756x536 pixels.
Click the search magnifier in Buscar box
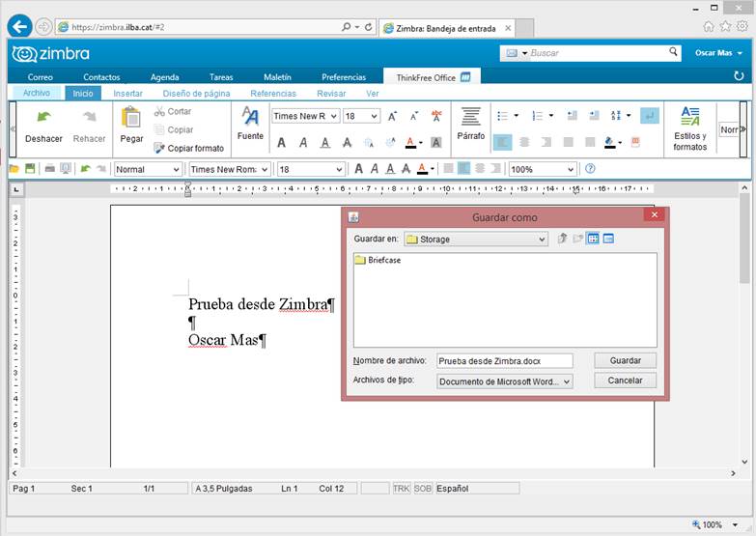point(673,51)
